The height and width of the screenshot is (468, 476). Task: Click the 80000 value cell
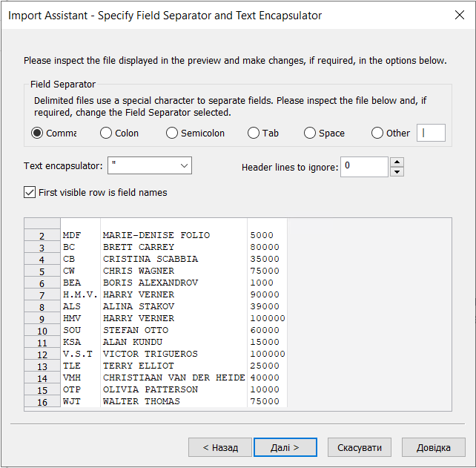267,247
